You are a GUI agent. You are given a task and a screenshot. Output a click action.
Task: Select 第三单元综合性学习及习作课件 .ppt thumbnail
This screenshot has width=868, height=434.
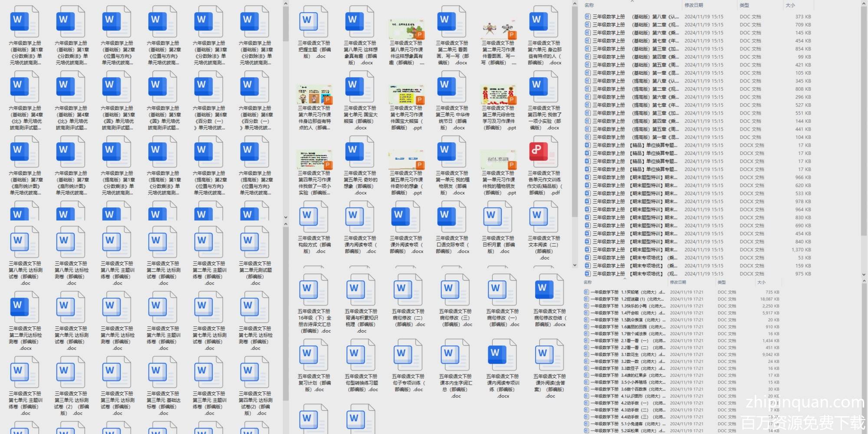[498, 94]
